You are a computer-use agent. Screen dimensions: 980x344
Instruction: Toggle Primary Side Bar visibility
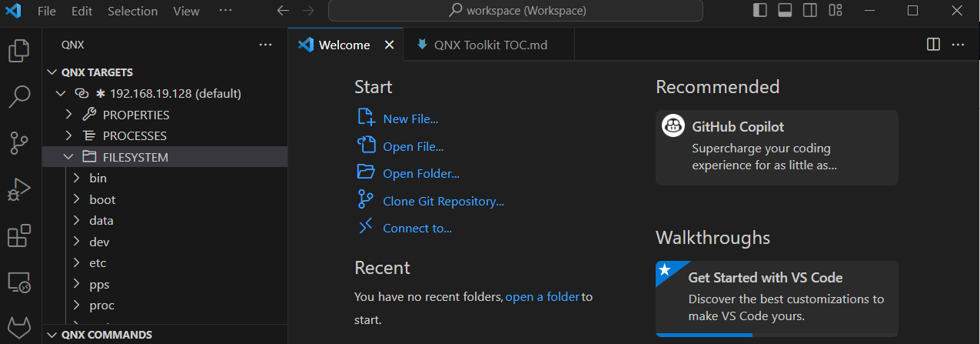tap(759, 11)
